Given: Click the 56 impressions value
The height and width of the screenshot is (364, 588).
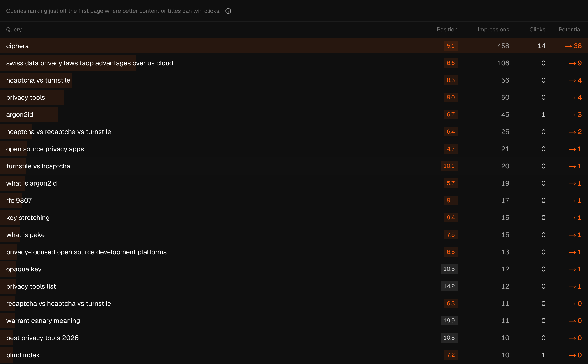Looking at the screenshot, I should pos(505,80).
